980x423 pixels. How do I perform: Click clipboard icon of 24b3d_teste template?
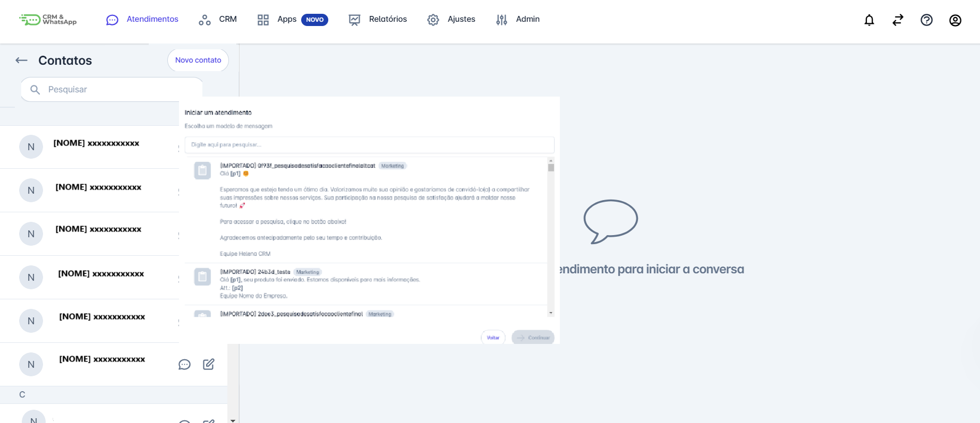(202, 277)
